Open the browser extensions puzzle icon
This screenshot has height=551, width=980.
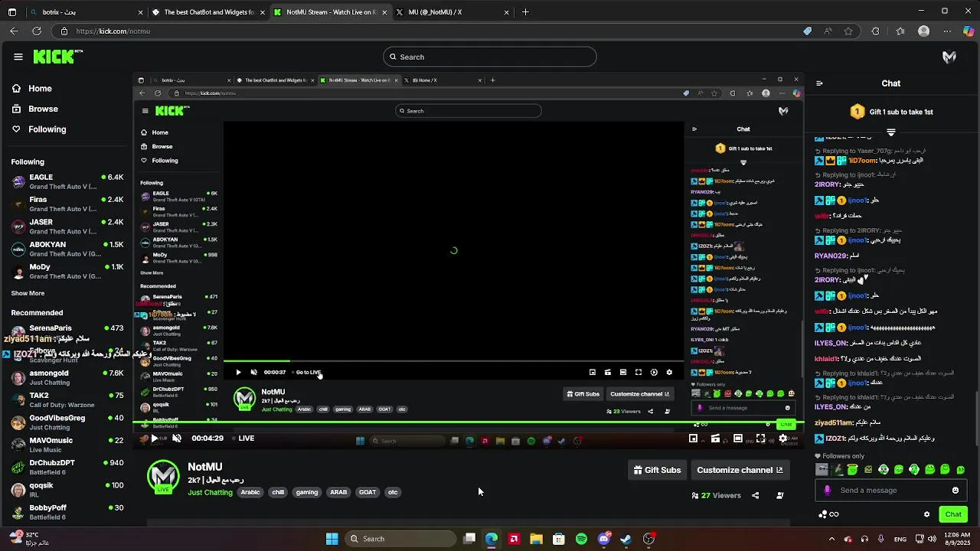[876, 31]
